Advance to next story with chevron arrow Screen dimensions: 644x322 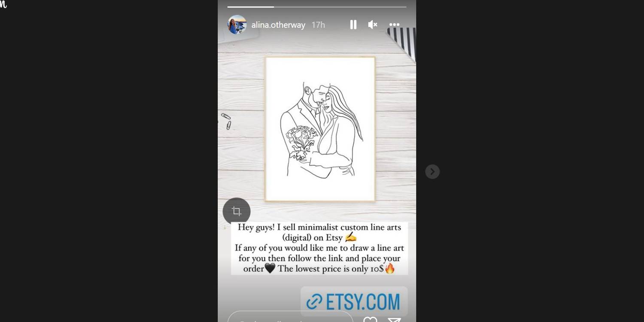tap(432, 172)
